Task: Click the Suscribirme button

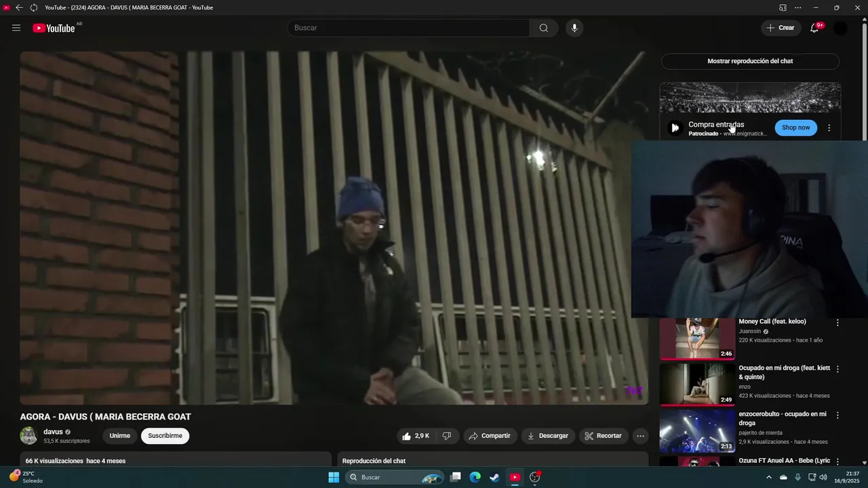Action: coord(165,436)
